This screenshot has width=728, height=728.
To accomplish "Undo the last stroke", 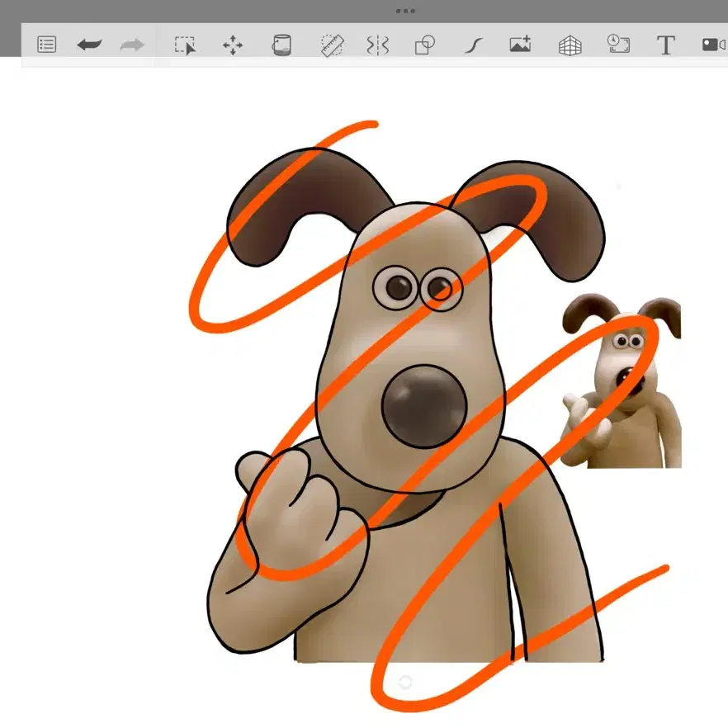I will tap(89, 45).
